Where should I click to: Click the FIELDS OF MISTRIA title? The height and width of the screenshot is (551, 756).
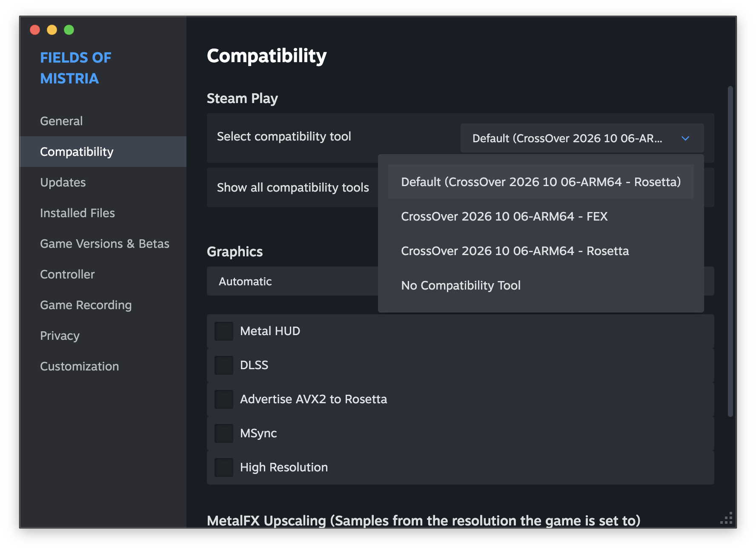pyautogui.click(x=76, y=68)
